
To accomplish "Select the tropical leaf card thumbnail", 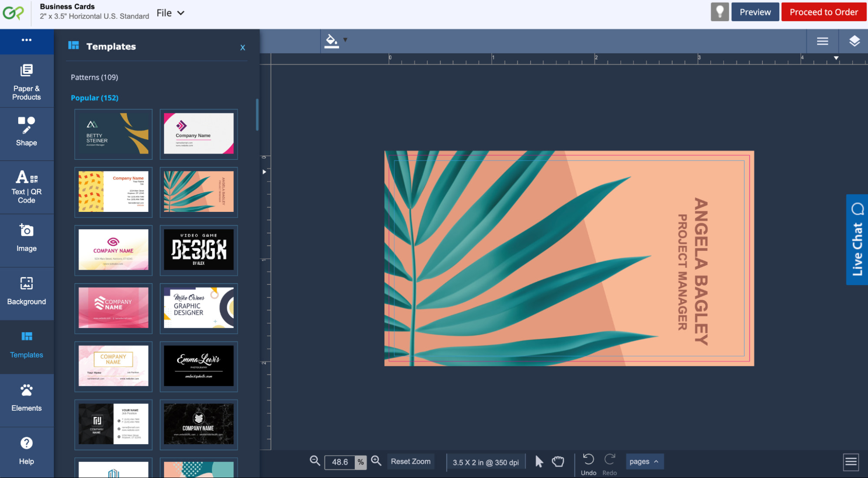I will tap(198, 191).
